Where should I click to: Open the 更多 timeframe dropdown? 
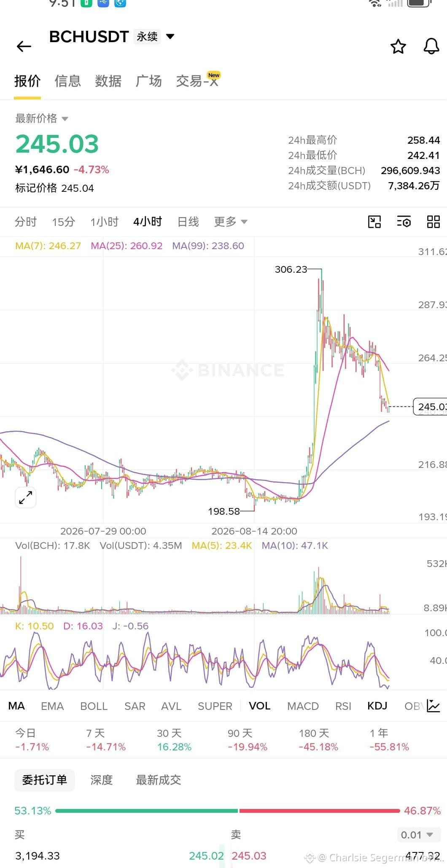231,222
